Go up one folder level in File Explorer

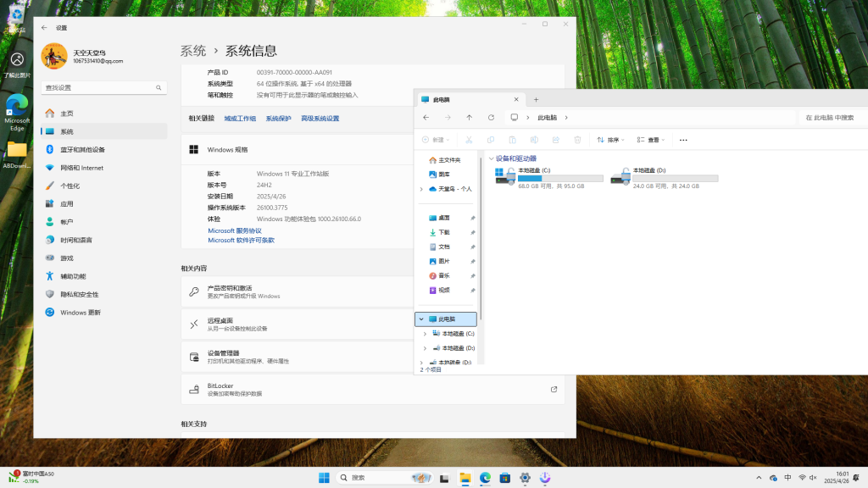[469, 117]
